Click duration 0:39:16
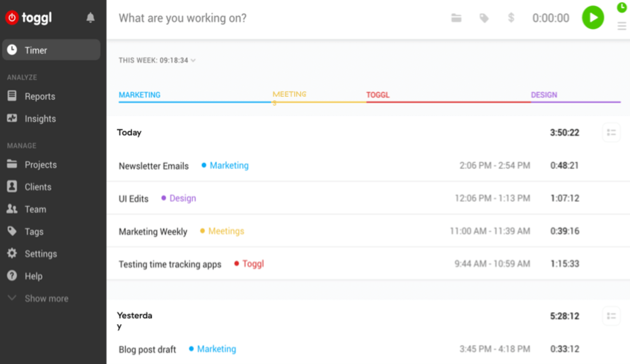Image resolution: width=630 pixels, height=364 pixels. (564, 231)
